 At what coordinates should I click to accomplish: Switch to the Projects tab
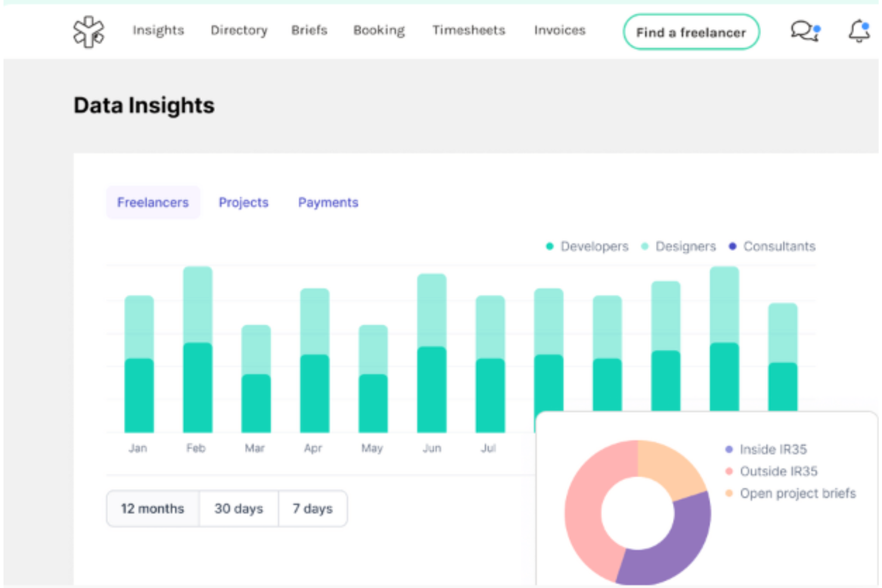click(x=244, y=203)
